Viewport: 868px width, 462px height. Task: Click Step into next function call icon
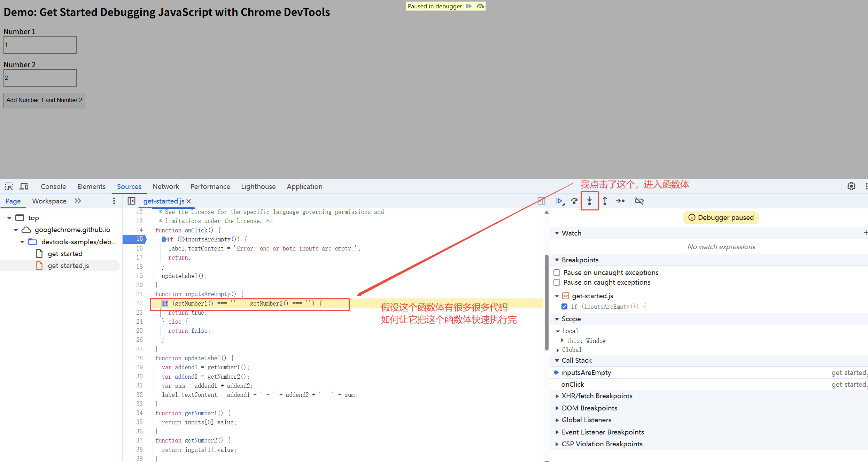[x=589, y=201]
